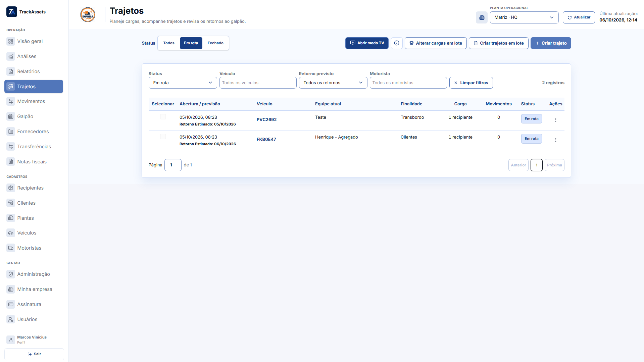Click the Visão geral sidebar icon
Viewport: 644px width, 362px height.
11,41
